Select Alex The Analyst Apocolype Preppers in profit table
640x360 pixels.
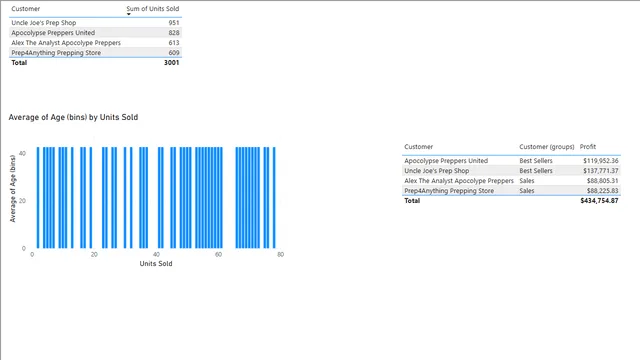click(459, 181)
